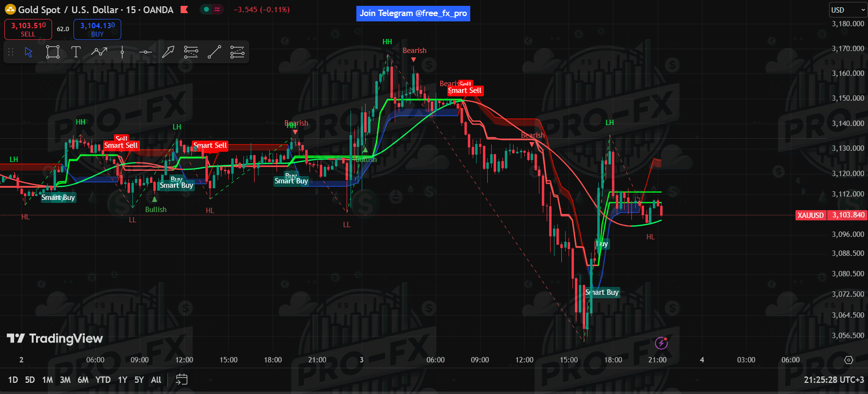Select the zigzag path arrow tool

click(x=99, y=52)
